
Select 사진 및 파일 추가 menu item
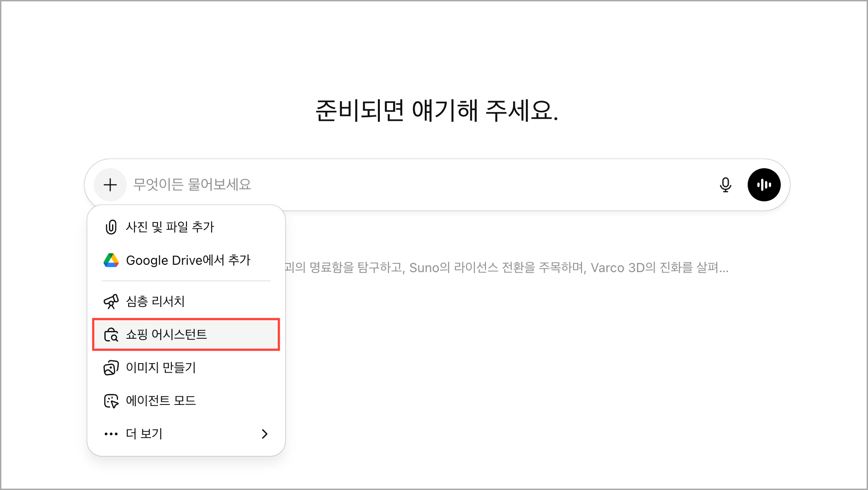170,227
